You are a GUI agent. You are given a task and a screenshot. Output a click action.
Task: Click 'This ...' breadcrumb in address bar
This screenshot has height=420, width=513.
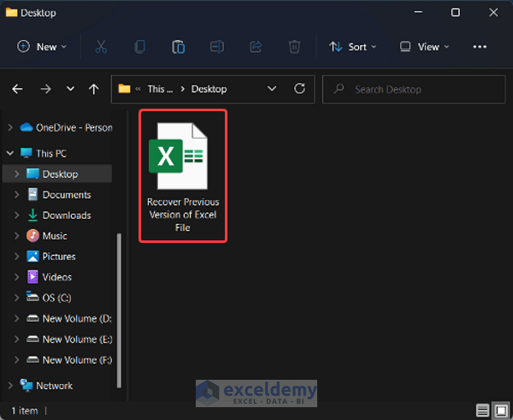[x=160, y=89]
